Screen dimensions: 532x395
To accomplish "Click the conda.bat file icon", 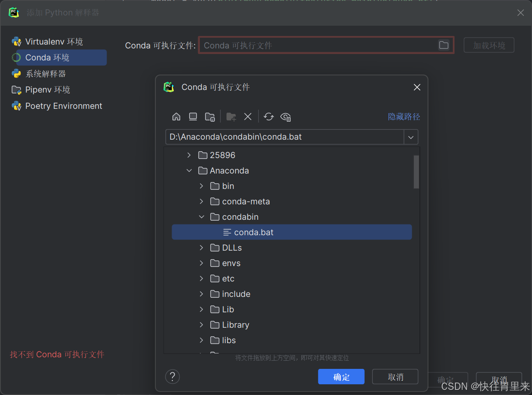I will pyautogui.click(x=227, y=232).
